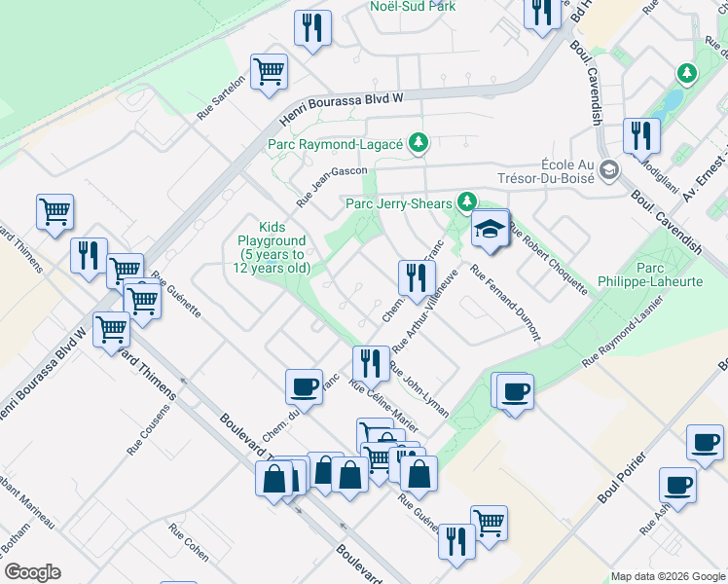The image size is (728, 584).
Task: Click the Rue Raymond-Lasnier street label
Action: (623, 332)
